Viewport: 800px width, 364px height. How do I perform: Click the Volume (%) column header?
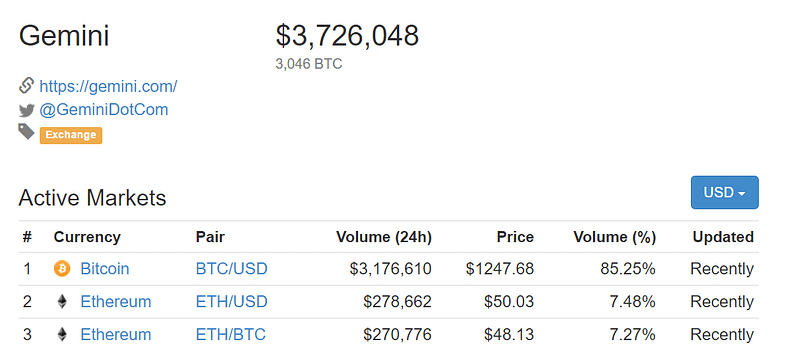(x=614, y=237)
